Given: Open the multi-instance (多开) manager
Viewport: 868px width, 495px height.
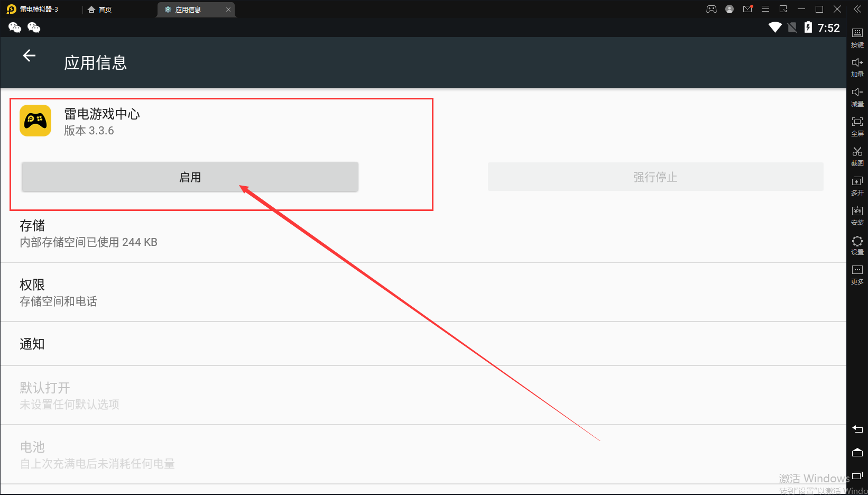Looking at the screenshot, I should coord(857,185).
